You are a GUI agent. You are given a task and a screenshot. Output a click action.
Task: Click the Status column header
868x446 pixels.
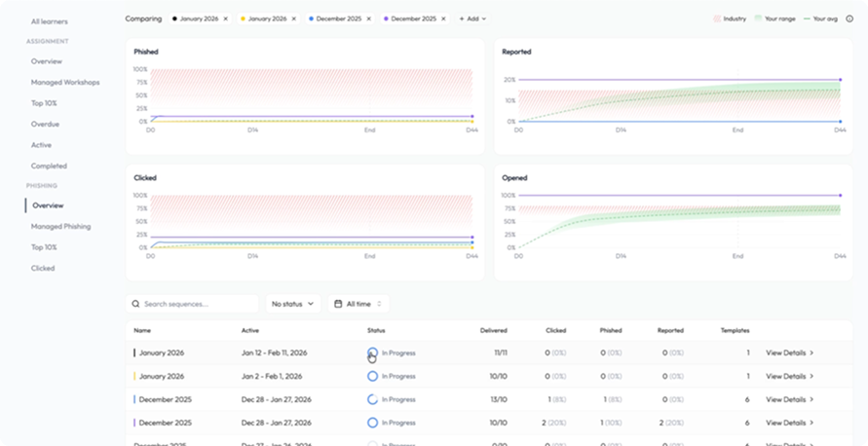pos(376,330)
